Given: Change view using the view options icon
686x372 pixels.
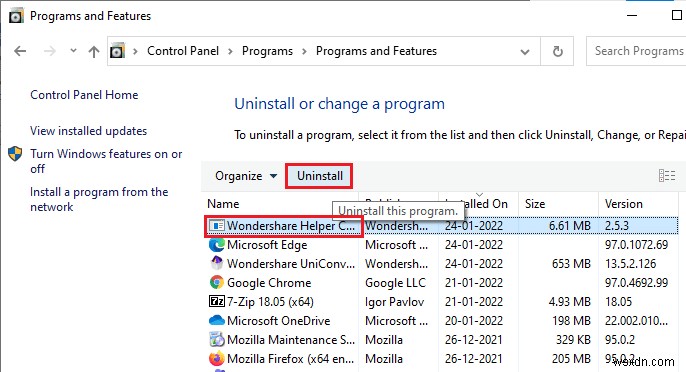Looking at the screenshot, I should click(667, 175).
